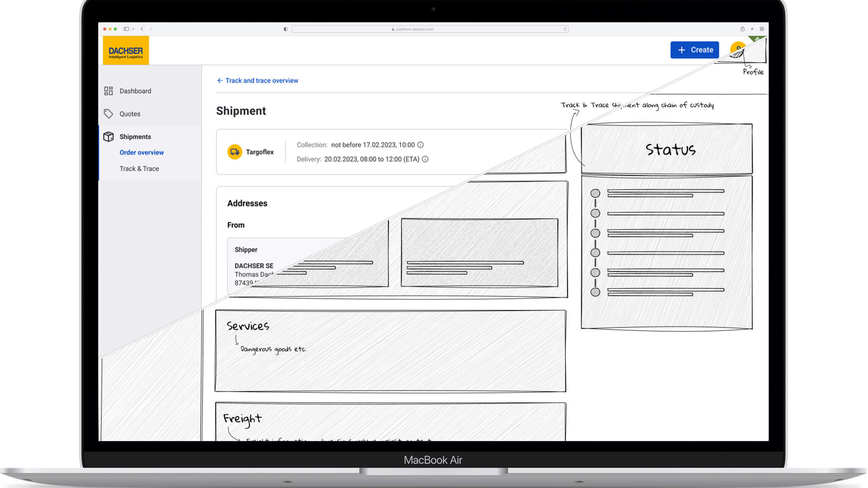Click the first status timeline node
This screenshot has width=868, height=488.
595,193
